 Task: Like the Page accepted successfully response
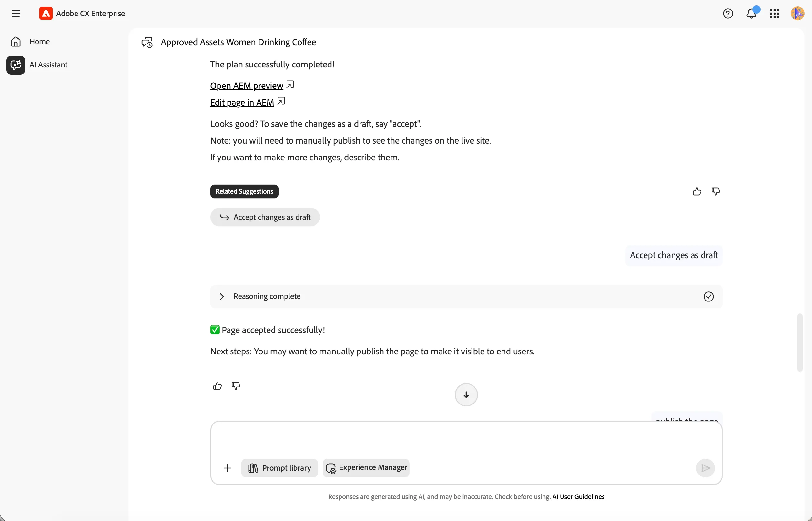(218, 386)
